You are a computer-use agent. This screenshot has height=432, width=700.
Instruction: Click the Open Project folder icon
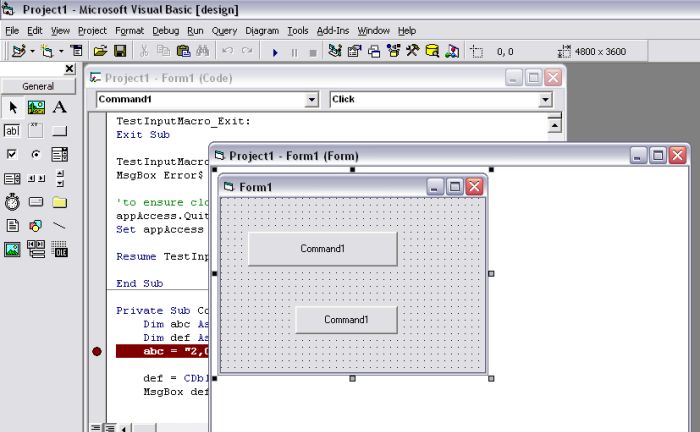100,51
